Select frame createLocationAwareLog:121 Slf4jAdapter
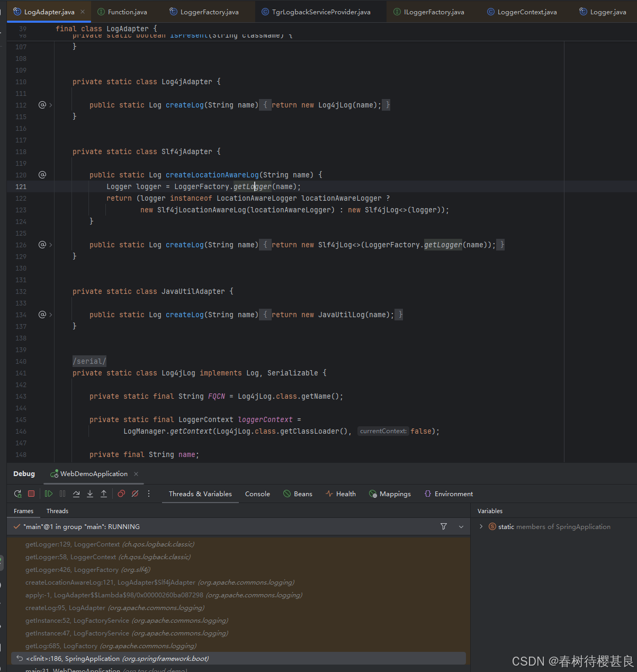 click(238, 582)
